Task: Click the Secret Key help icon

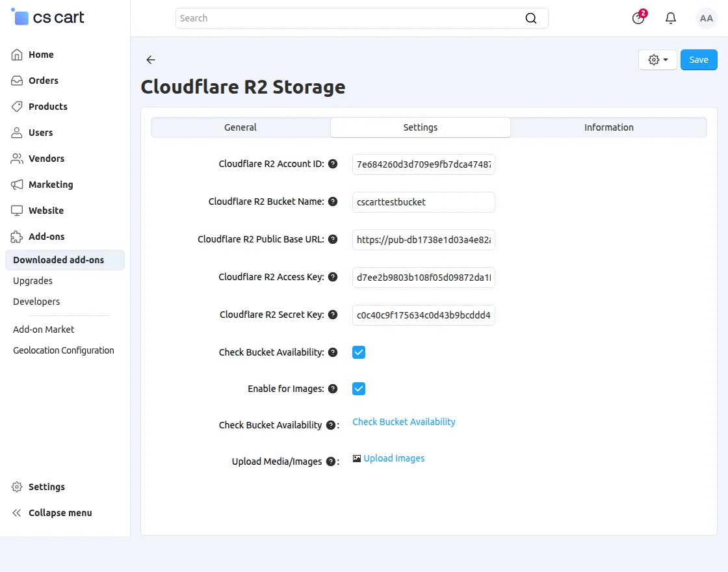Action: (333, 315)
